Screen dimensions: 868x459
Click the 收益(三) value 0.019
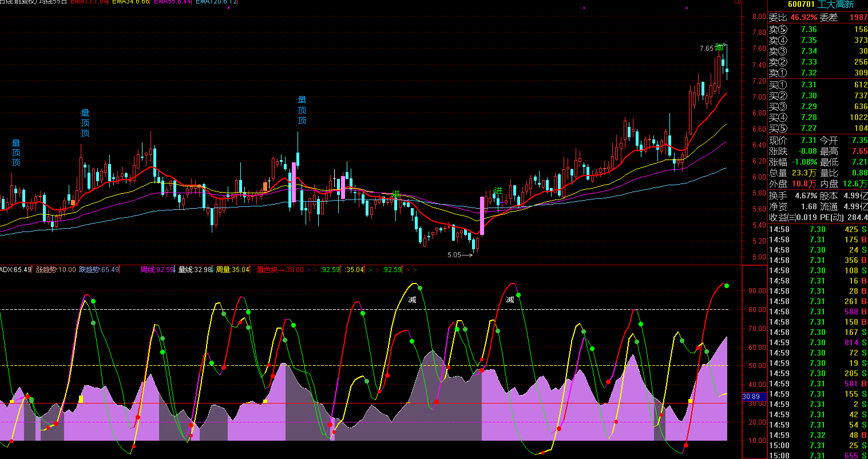(x=808, y=217)
